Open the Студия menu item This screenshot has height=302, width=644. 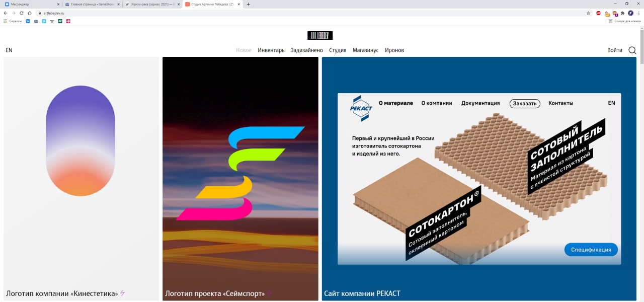point(338,50)
